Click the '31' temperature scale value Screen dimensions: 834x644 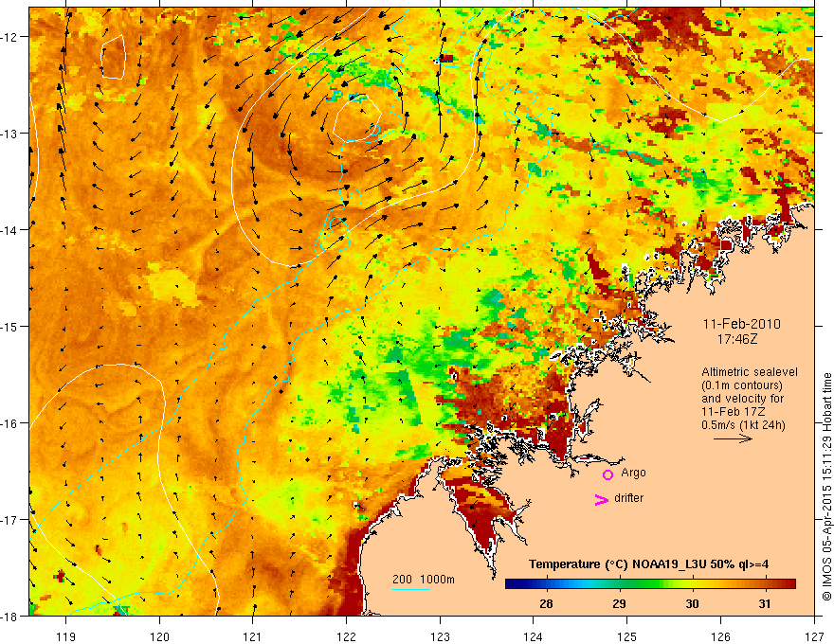[764, 604]
